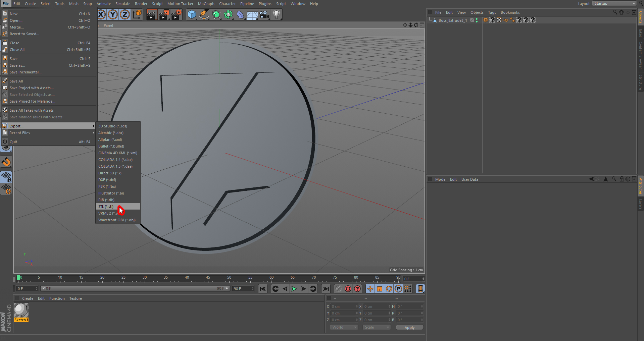Click the Spline Pen tool icon
Image resolution: width=644 pixels, height=341 pixels.
coord(204,15)
